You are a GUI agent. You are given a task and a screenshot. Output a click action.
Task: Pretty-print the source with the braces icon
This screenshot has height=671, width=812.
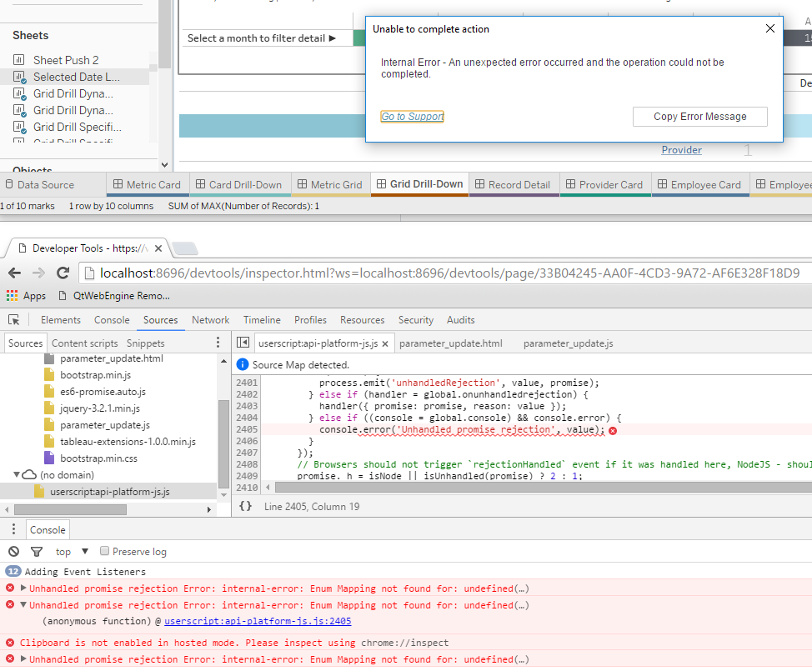[x=245, y=506]
